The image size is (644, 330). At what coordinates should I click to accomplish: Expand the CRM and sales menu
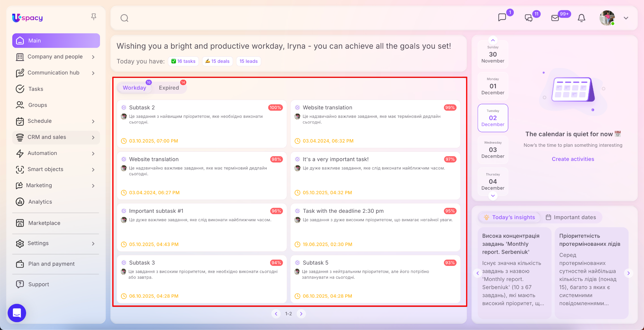pos(93,137)
